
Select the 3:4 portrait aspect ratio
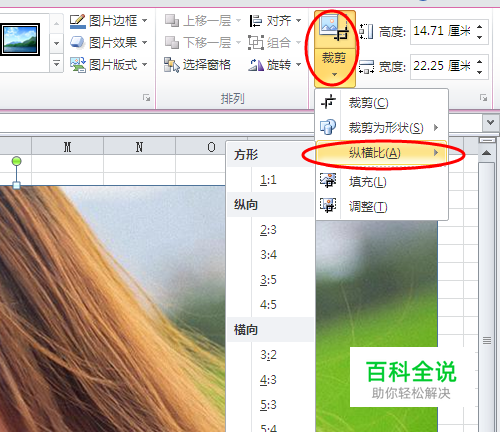[269, 255]
